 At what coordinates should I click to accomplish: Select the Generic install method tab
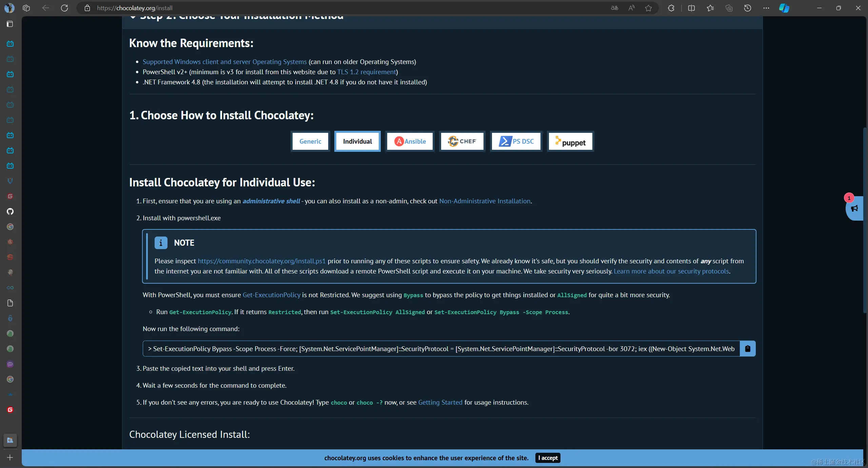pyautogui.click(x=310, y=141)
